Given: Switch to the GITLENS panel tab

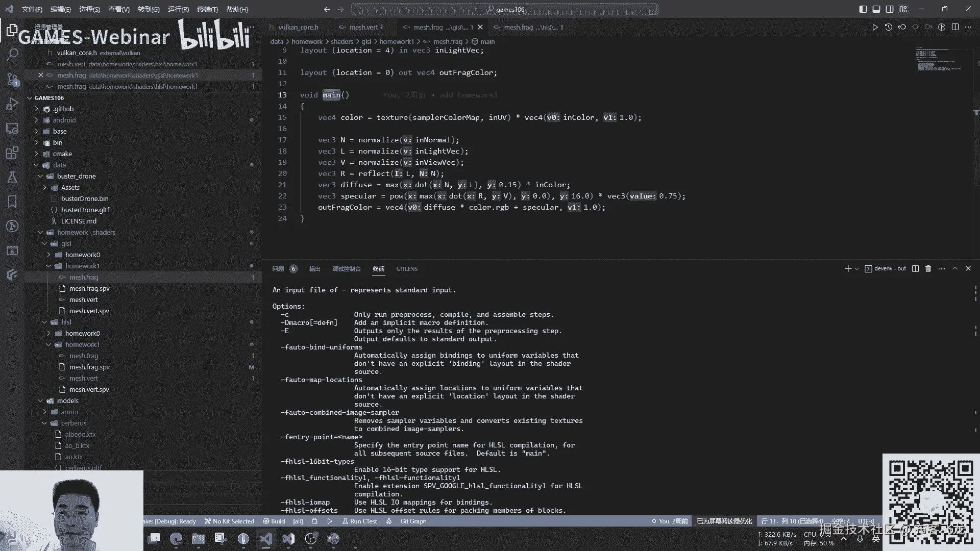Looking at the screenshot, I should 406,269.
